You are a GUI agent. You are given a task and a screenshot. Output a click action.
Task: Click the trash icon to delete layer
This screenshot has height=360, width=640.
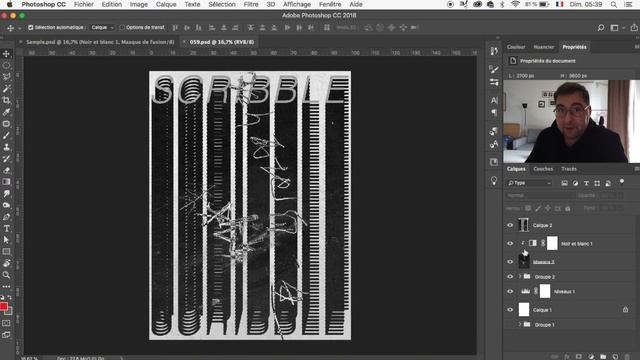(627, 357)
